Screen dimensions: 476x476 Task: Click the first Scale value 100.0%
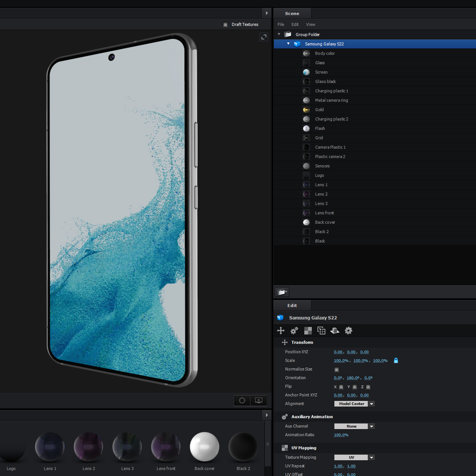(341, 361)
